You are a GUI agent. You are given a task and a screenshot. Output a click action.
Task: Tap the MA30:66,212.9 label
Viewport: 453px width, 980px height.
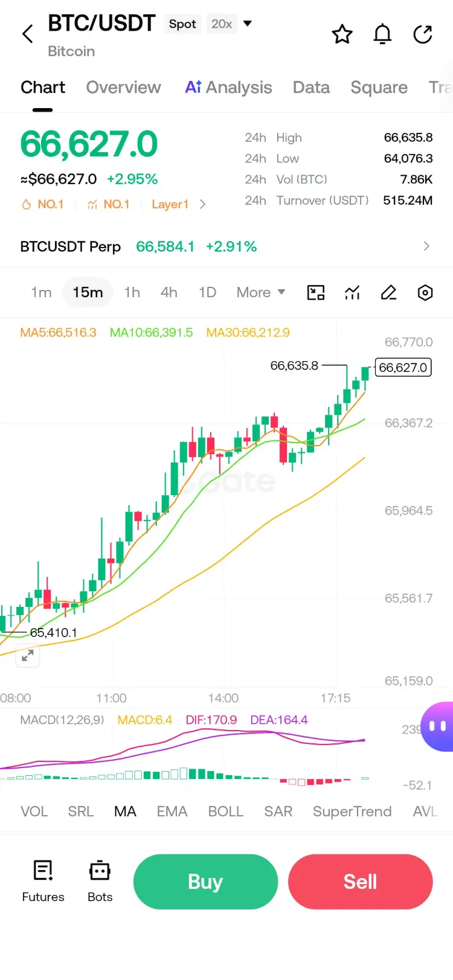(248, 333)
